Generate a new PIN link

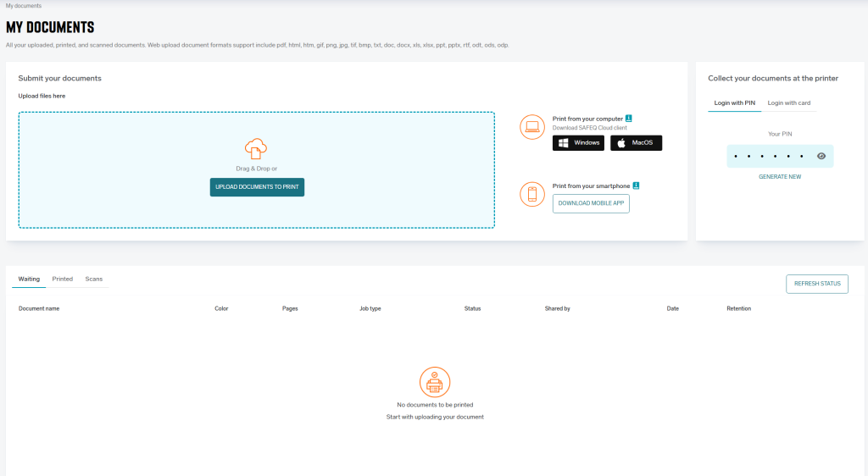[x=780, y=177]
